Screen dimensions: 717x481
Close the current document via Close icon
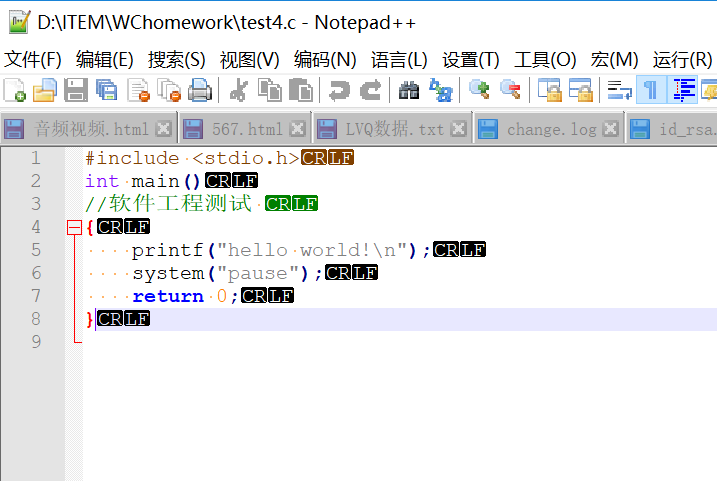point(139,90)
